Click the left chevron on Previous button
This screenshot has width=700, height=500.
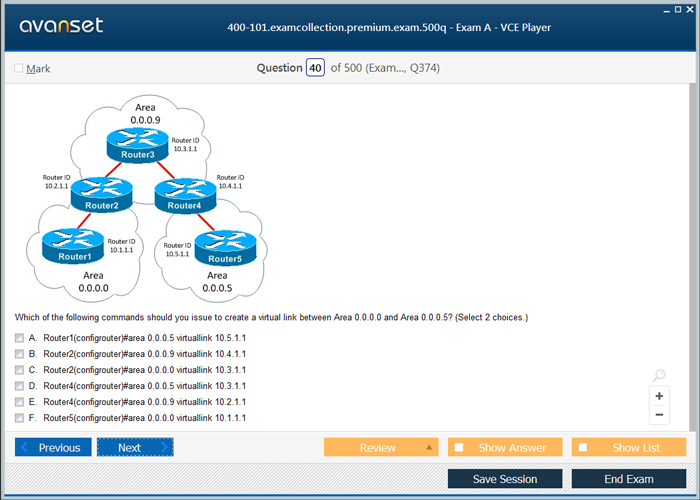tap(25, 447)
